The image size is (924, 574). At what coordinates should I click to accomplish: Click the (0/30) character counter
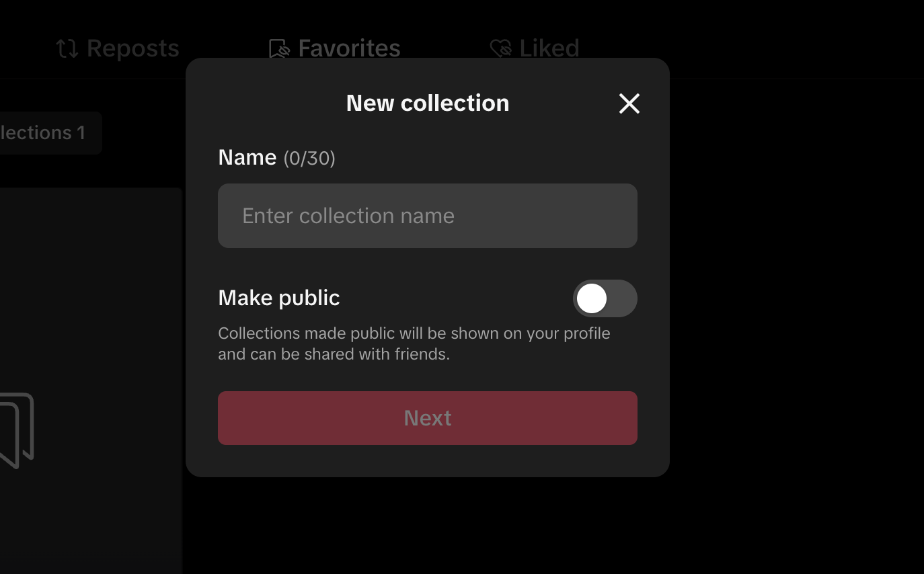click(x=309, y=158)
